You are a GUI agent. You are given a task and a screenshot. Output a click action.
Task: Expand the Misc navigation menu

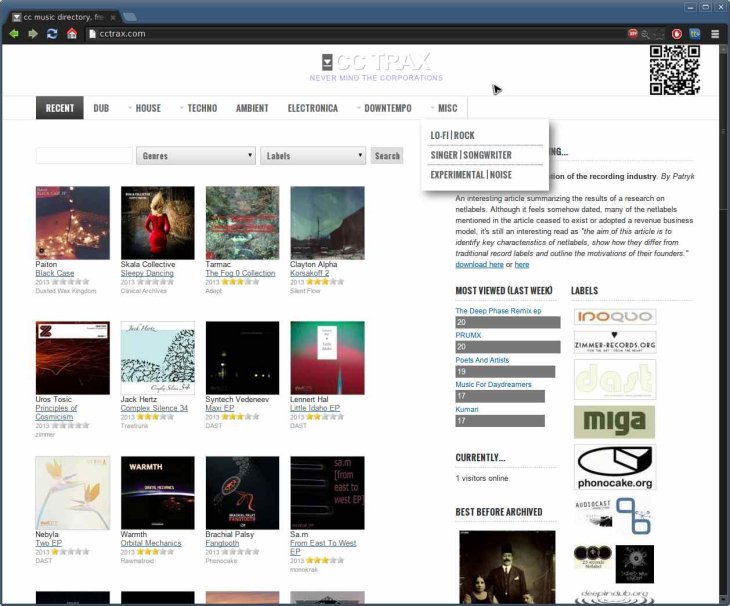click(x=445, y=108)
